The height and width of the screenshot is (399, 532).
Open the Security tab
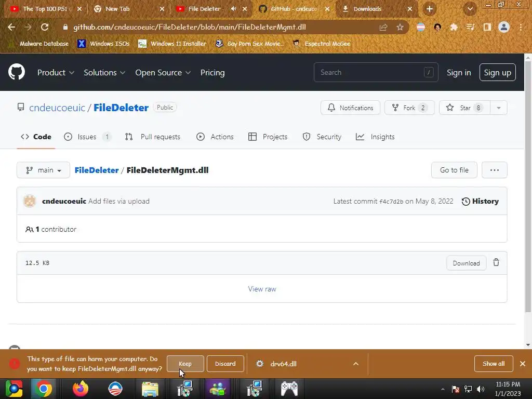pos(322,137)
